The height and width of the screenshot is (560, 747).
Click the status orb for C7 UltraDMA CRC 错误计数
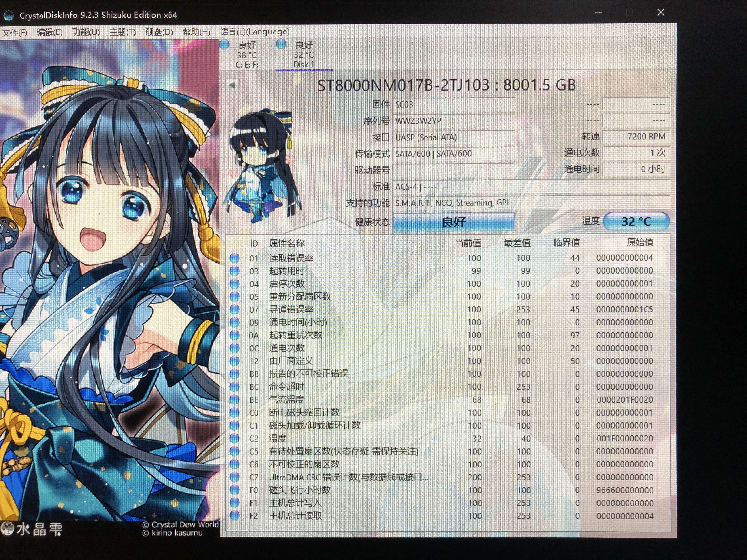pos(234,477)
